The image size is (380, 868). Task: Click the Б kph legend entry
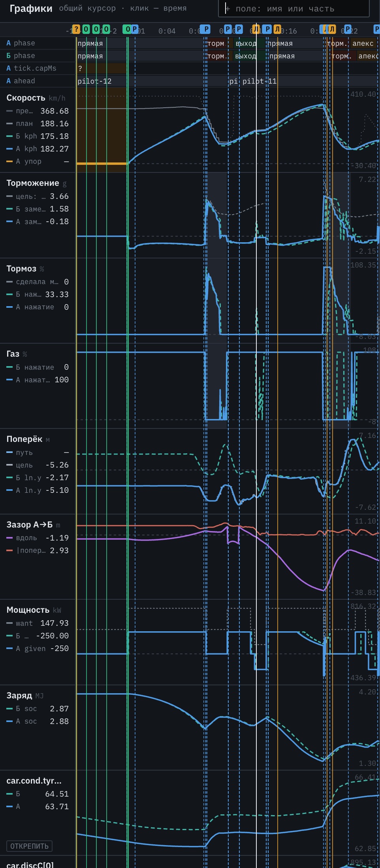point(38,136)
